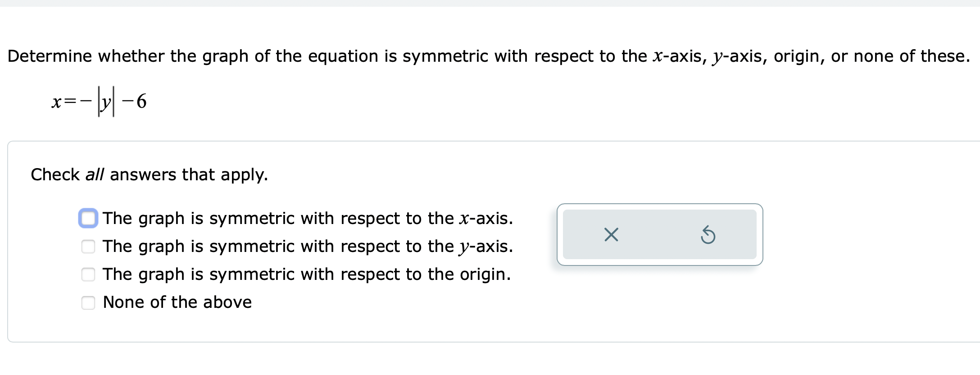Viewport: 980px width, 375px height.
Task: Check the origin symmetry option
Action: tap(88, 274)
